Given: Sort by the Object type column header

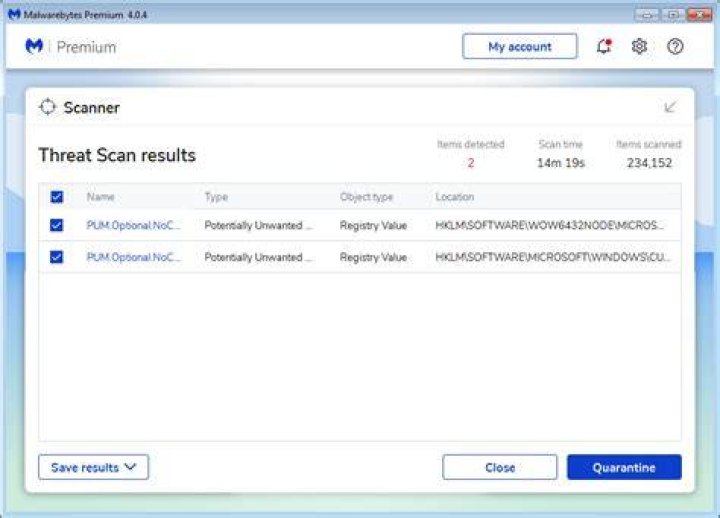Looking at the screenshot, I should coord(366,197).
